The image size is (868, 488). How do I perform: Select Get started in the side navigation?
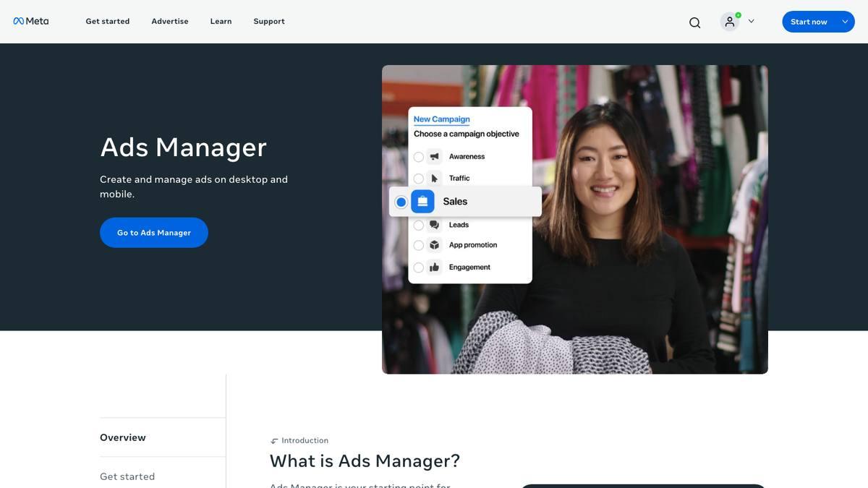[127, 476]
